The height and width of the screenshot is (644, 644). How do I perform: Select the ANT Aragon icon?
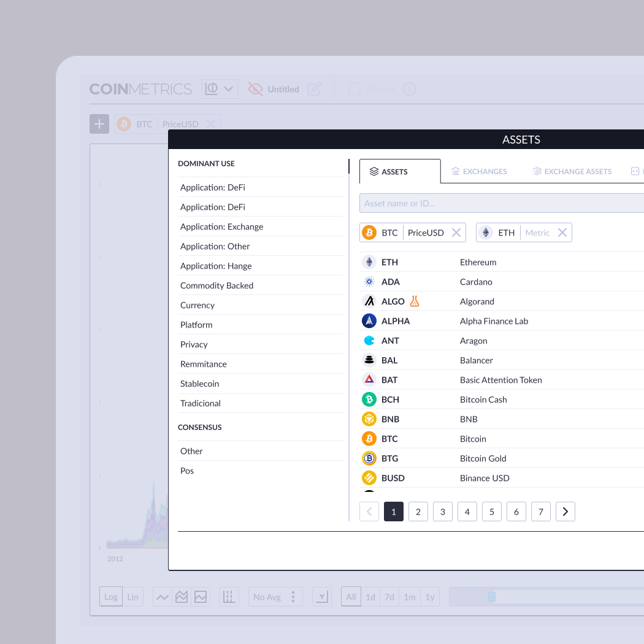[369, 340]
